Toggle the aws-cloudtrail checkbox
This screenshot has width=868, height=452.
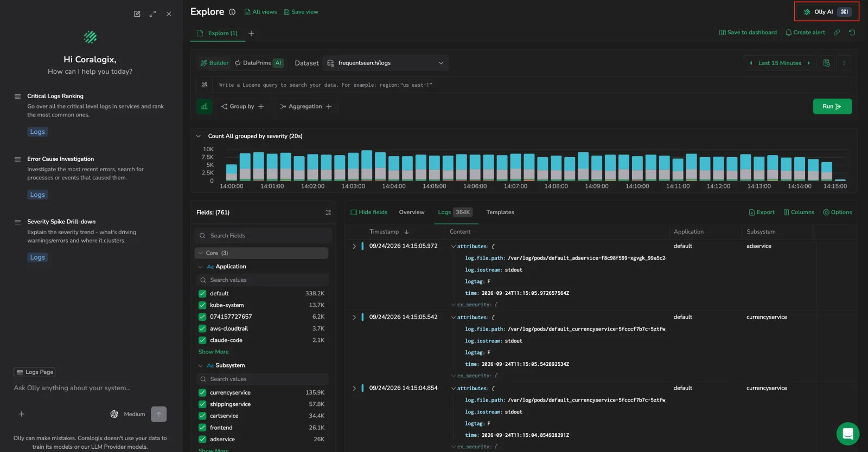(202, 328)
